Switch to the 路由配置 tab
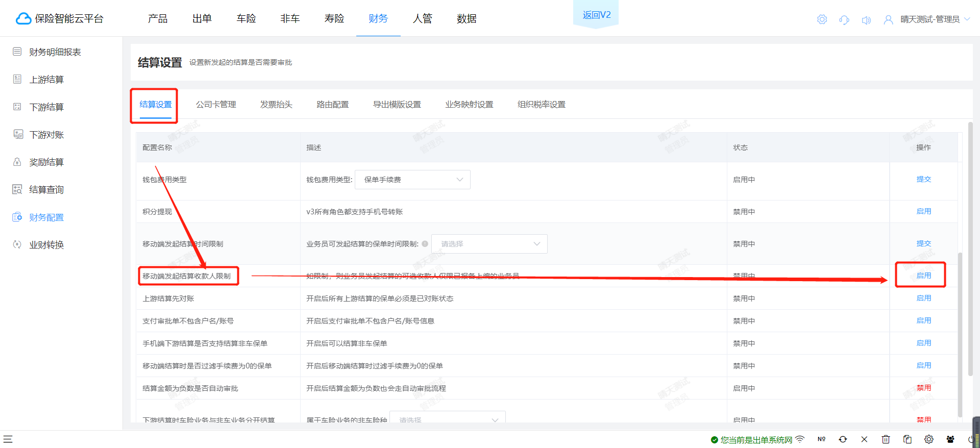This screenshot has height=448, width=980. point(333,104)
